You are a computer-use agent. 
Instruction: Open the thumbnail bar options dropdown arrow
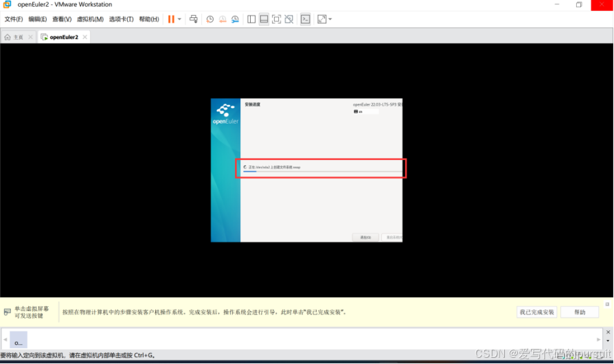pyautogui.click(x=608, y=341)
